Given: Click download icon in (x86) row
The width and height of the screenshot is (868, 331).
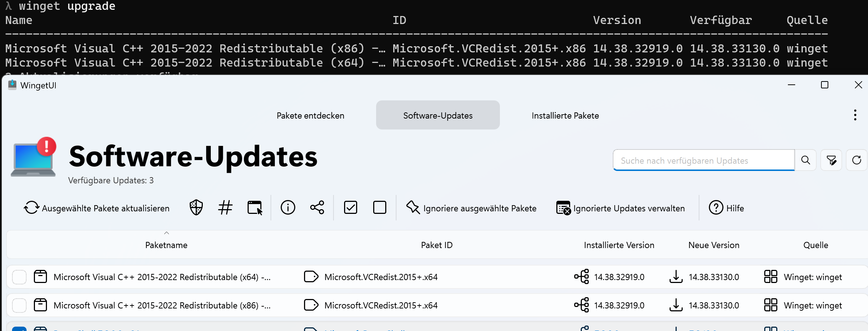Looking at the screenshot, I should (x=676, y=305).
